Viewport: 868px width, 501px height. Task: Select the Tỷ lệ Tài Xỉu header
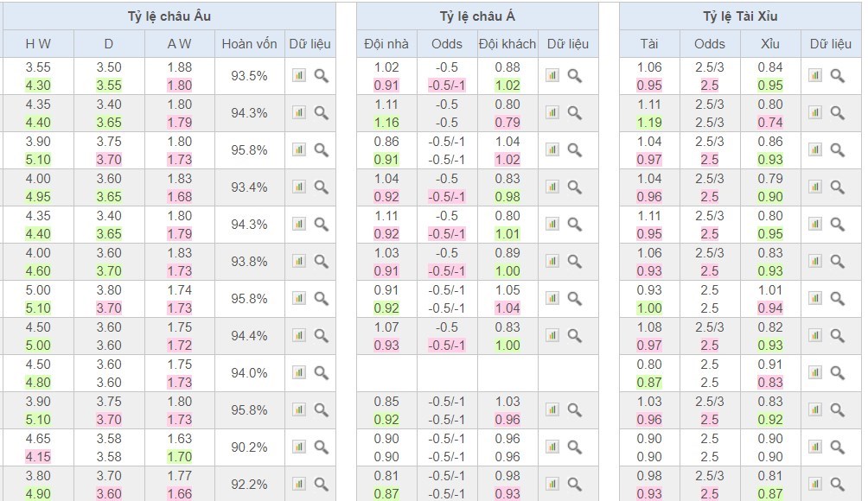[739, 16]
